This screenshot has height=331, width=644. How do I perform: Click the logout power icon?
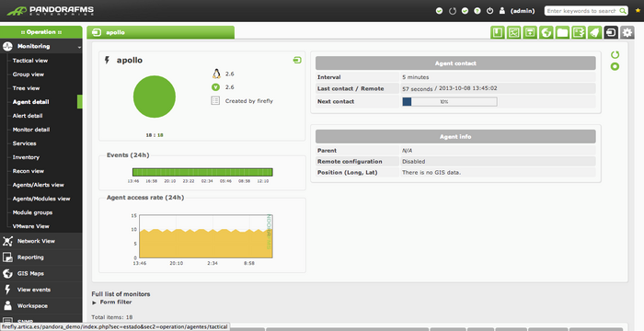(x=489, y=11)
